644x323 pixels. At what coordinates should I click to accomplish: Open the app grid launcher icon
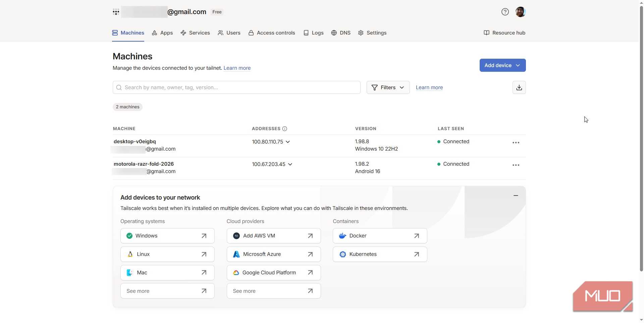click(x=116, y=12)
